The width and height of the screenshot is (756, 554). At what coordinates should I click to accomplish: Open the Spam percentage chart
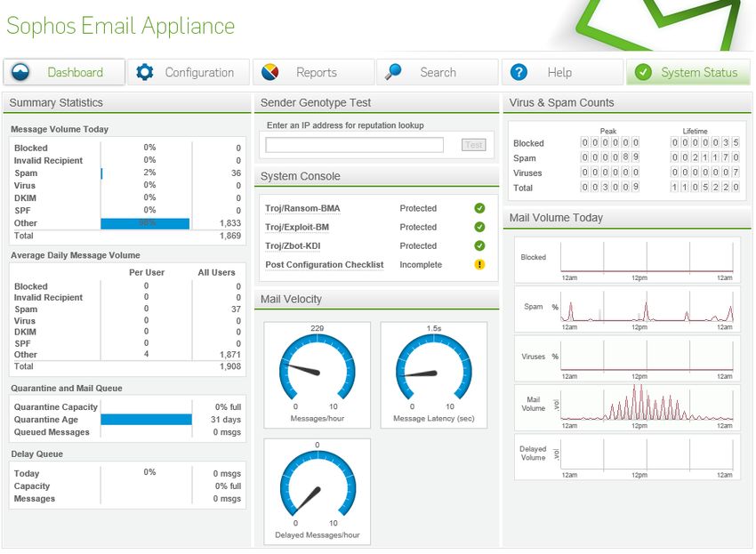627,309
